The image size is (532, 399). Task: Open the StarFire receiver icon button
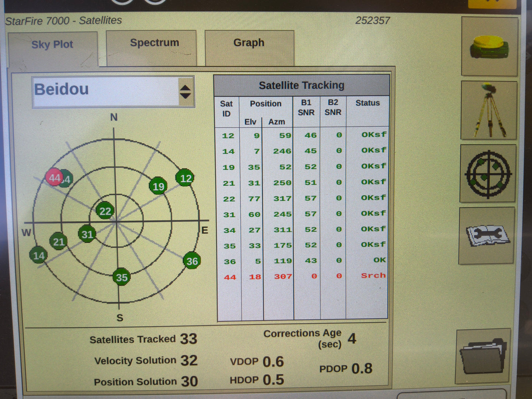pyautogui.click(x=490, y=47)
